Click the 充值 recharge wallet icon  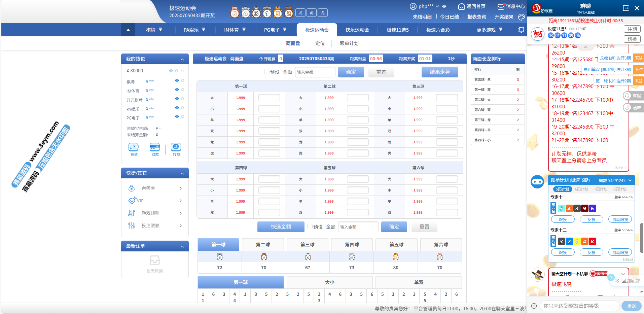pyautogui.click(x=134, y=147)
